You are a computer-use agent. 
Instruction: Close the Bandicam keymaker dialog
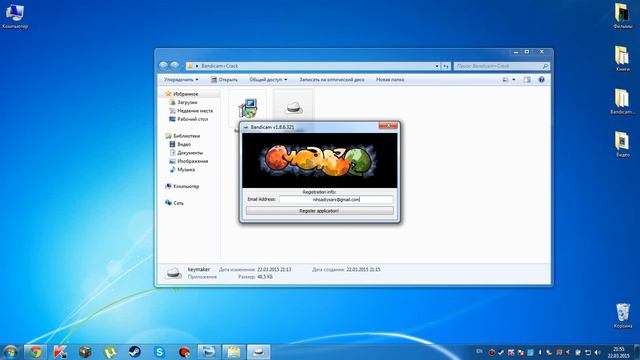click(388, 126)
